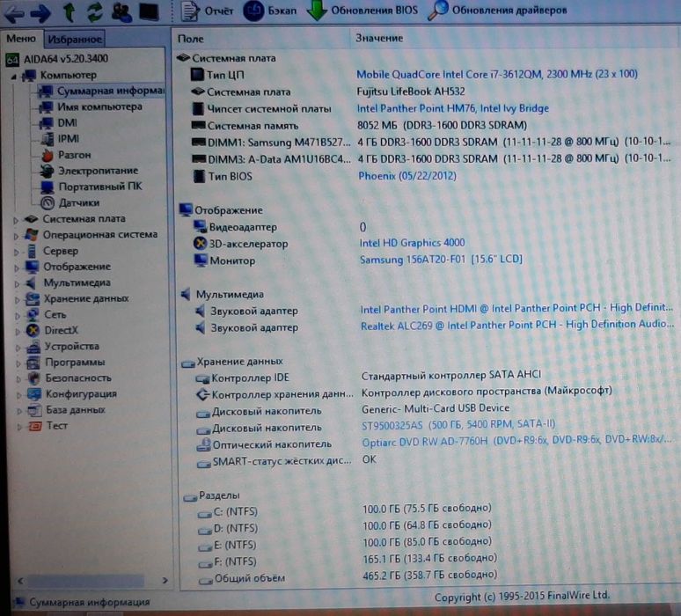Select the Контроллер IDE row

(x=369, y=377)
